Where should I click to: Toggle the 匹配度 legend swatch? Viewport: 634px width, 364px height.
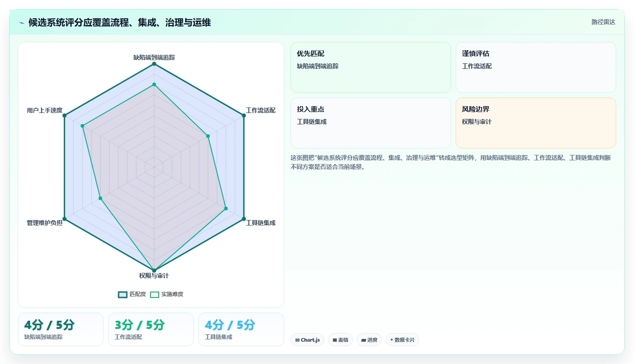[123, 294]
